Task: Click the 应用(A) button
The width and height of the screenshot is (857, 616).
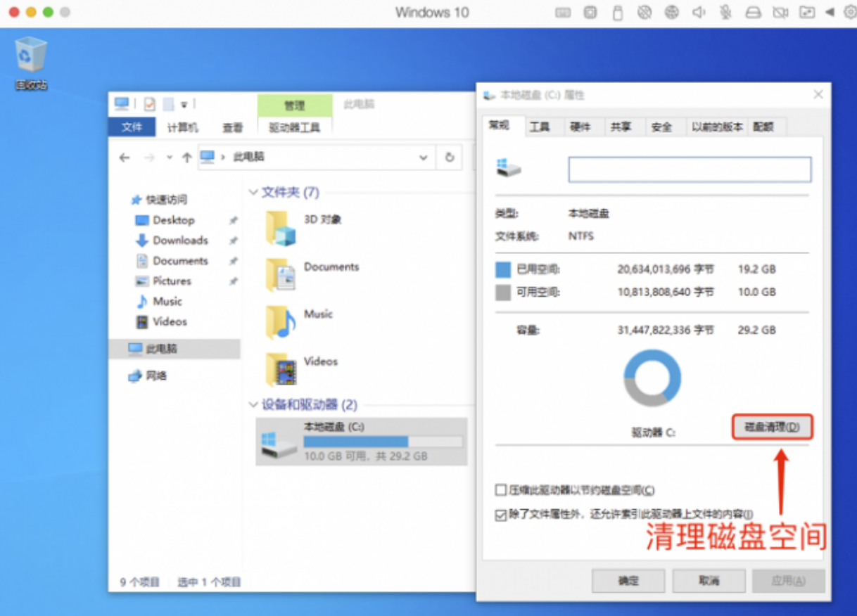Action: [789, 581]
